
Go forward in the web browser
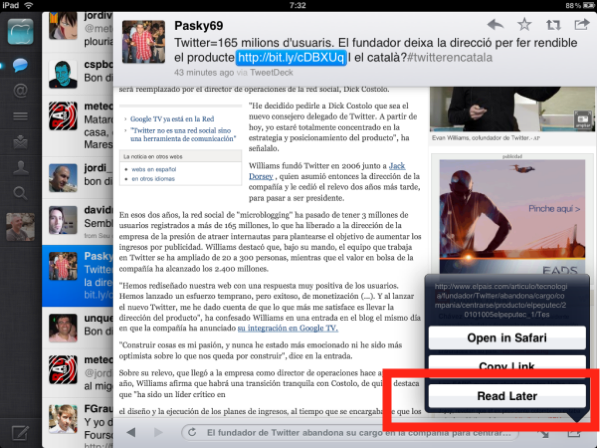click(158, 433)
